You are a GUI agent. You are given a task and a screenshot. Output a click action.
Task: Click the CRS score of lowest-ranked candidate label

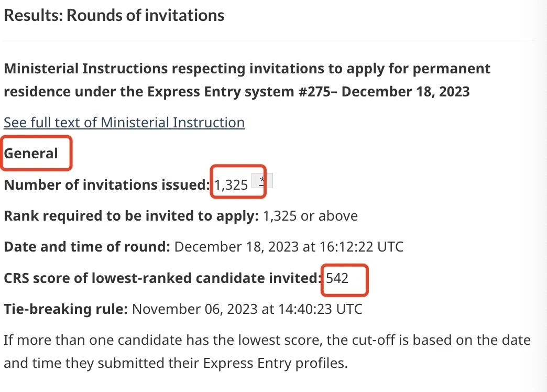click(162, 278)
